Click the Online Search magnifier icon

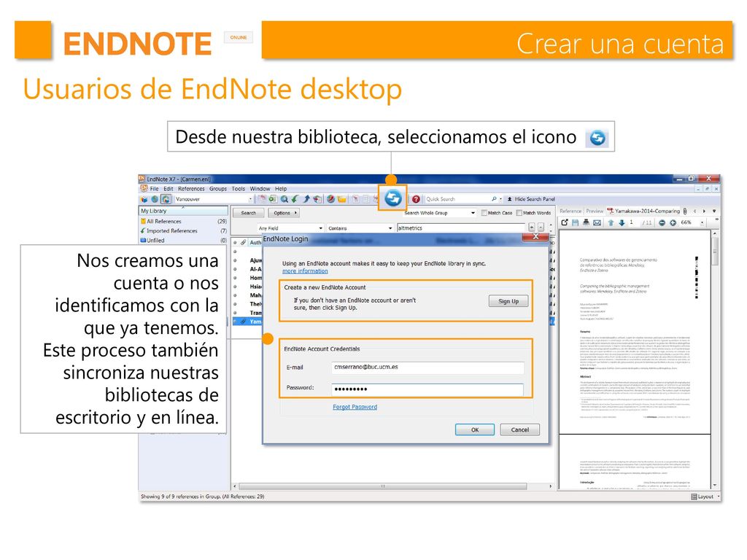285,199
